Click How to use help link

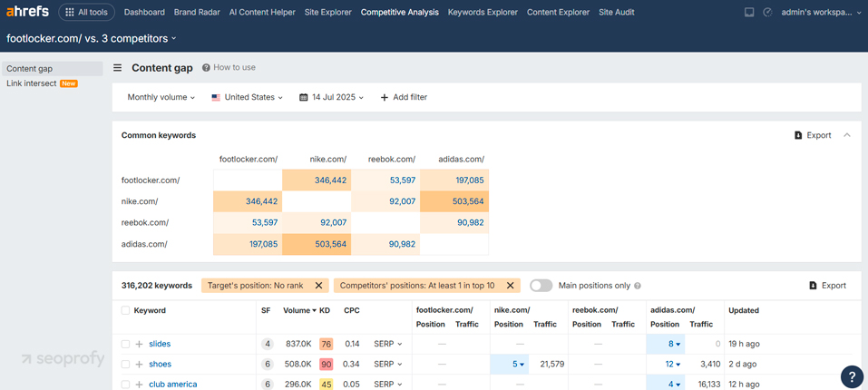point(229,67)
